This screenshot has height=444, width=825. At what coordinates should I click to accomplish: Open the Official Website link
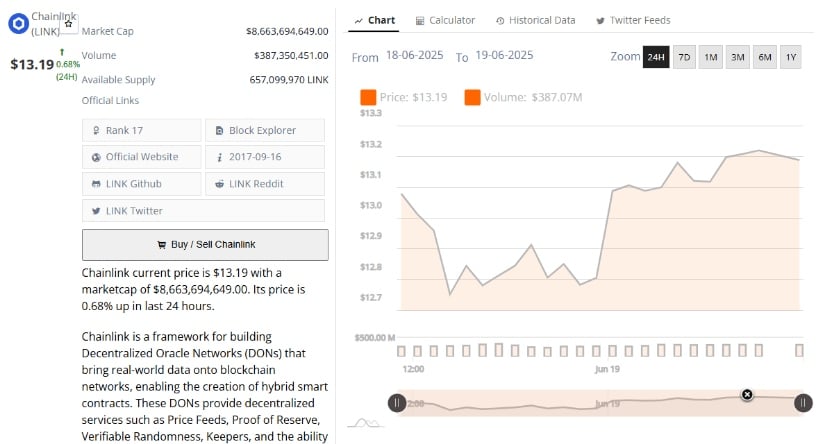pos(142,157)
